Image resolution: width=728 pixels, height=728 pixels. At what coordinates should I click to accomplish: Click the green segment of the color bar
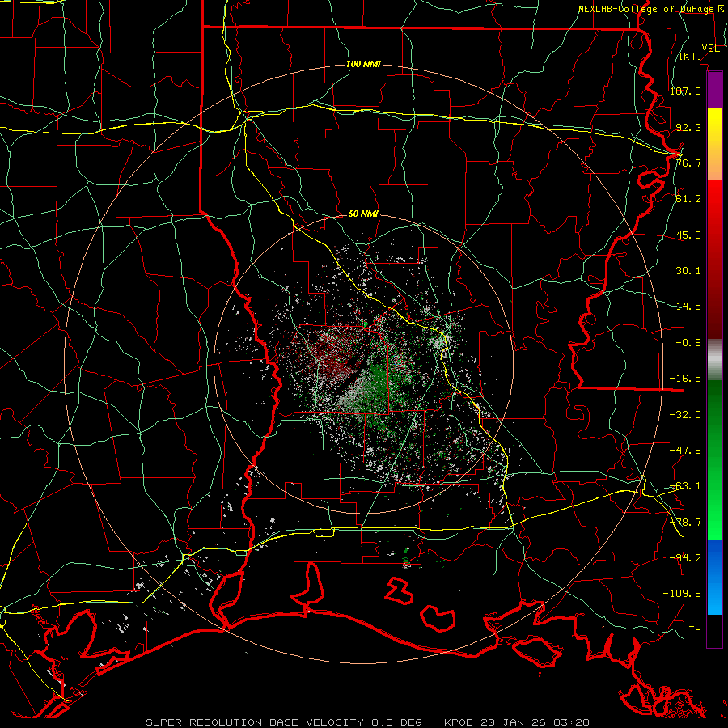[x=714, y=459]
